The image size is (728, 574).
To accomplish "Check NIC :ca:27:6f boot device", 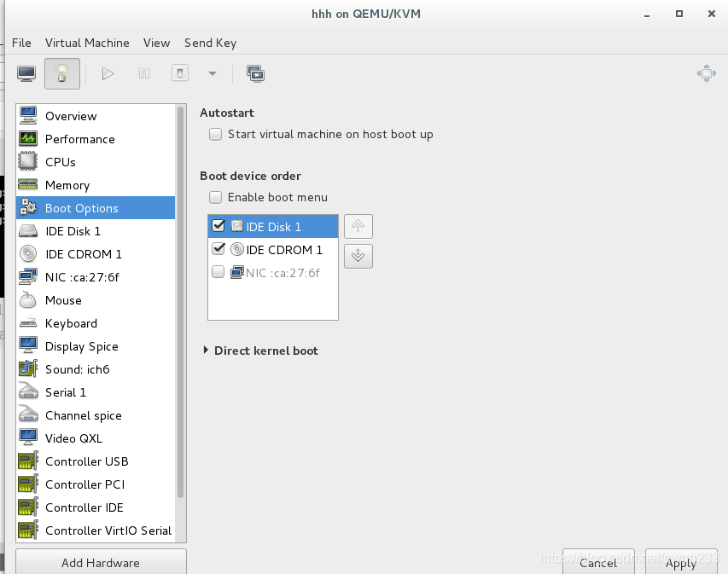I will (x=218, y=272).
